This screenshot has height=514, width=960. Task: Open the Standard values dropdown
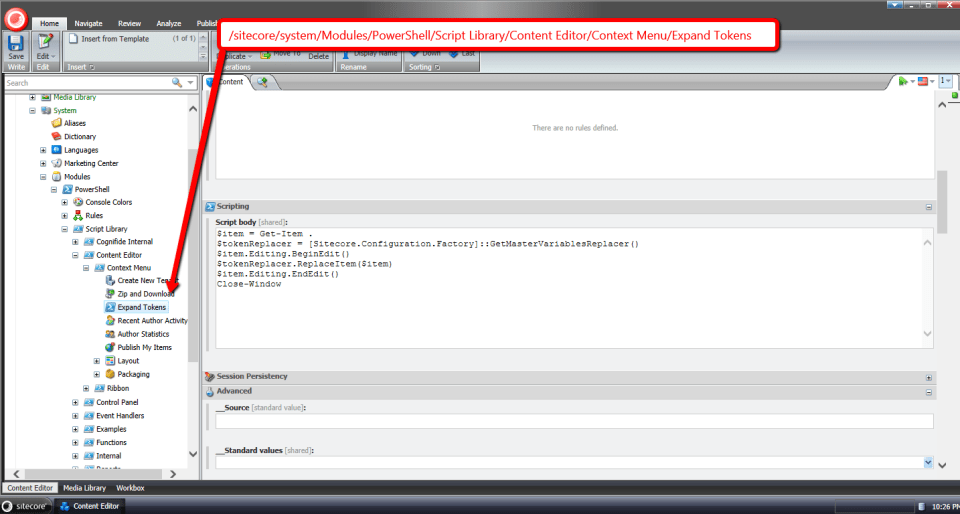pyautogui.click(x=928, y=462)
